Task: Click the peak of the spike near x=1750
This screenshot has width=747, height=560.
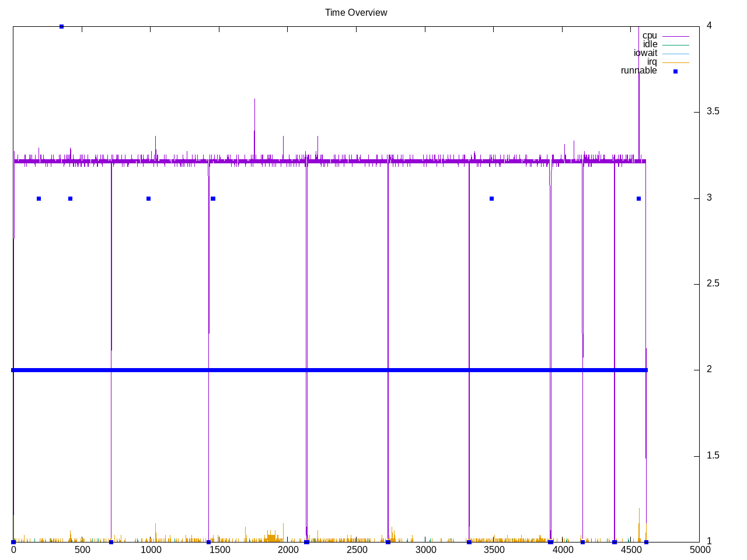Action: (x=254, y=99)
